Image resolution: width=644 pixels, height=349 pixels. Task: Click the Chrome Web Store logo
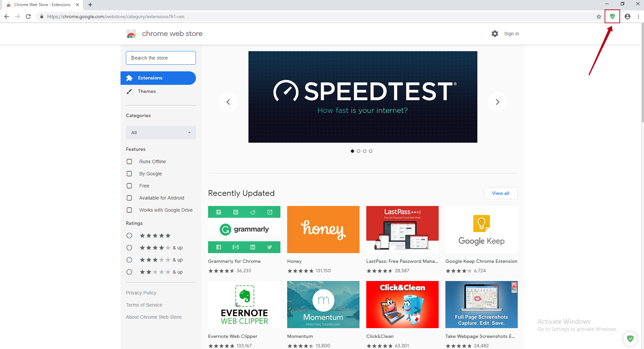click(131, 34)
